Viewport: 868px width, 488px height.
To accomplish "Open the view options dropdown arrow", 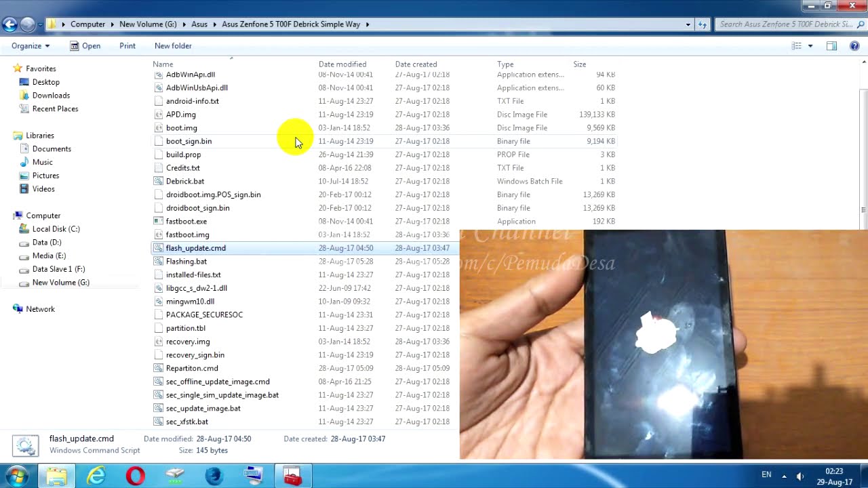I will click(810, 46).
